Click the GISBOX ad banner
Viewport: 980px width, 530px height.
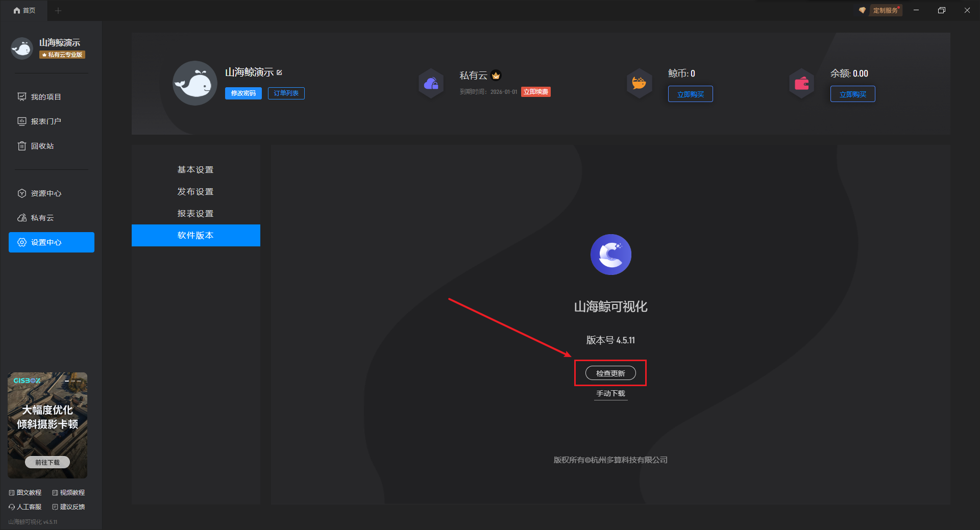47,425
